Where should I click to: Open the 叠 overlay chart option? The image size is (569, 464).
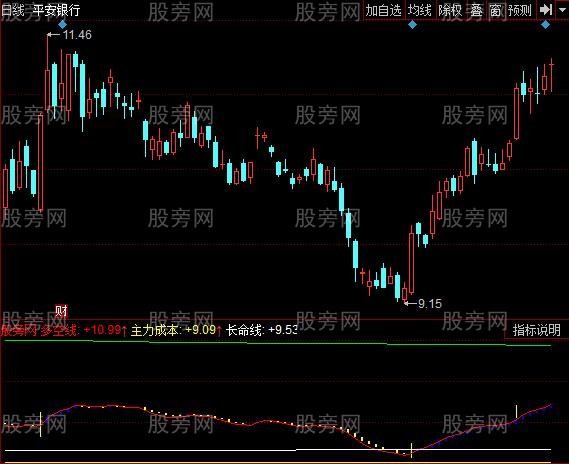coord(476,11)
